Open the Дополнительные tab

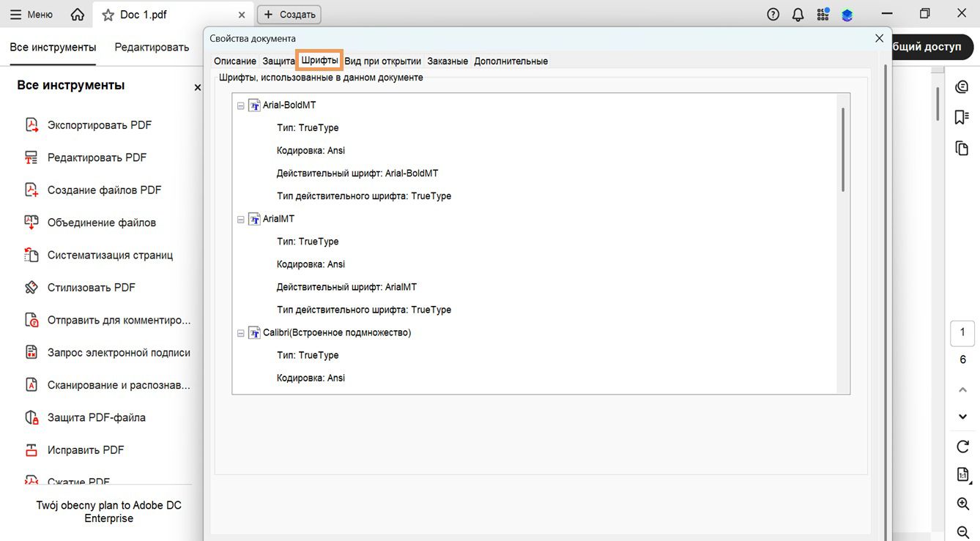pyautogui.click(x=511, y=61)
